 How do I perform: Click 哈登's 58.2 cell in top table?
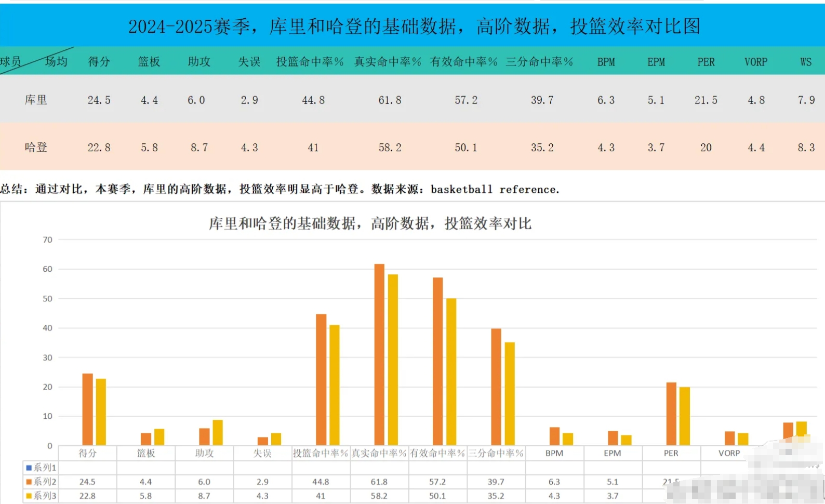click(390, 148)
